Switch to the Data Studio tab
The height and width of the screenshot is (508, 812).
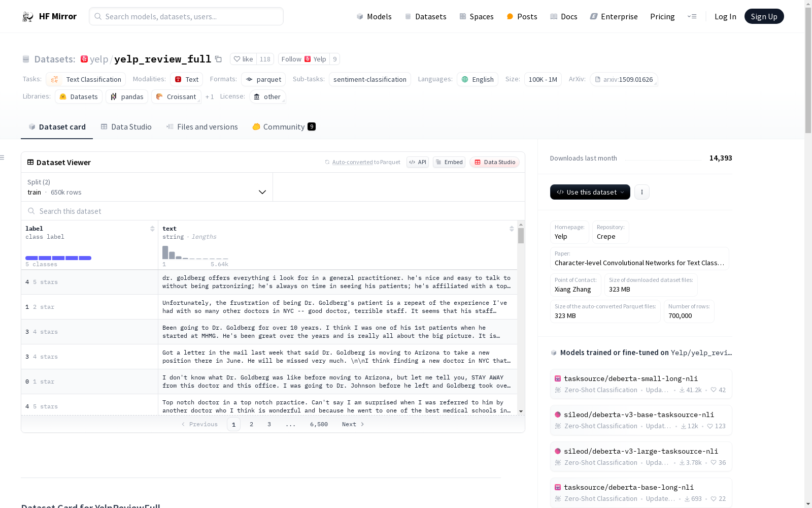[x=126, y=127]
